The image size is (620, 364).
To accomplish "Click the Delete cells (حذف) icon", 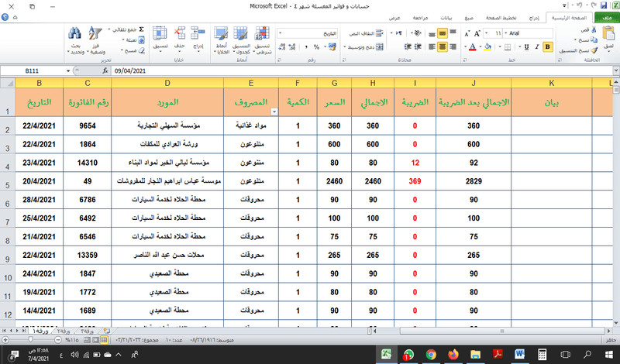I will (180, 33).
